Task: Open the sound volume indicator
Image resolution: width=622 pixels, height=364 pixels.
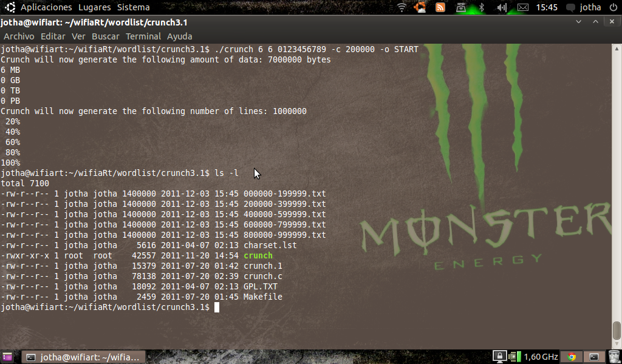Action: (502, 7)
